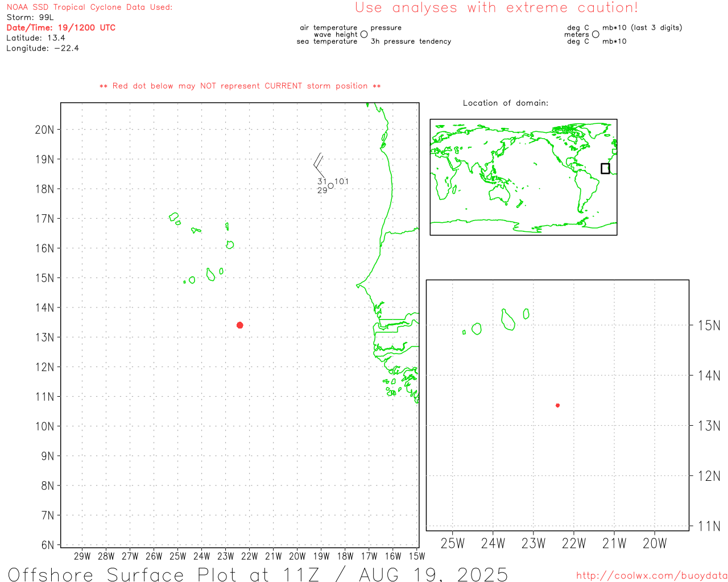The image size is (728, 582).
Task: Click the 'NOAA SSD Tropical Cyclone Data Used:' heading
Action: pos(89,7)
